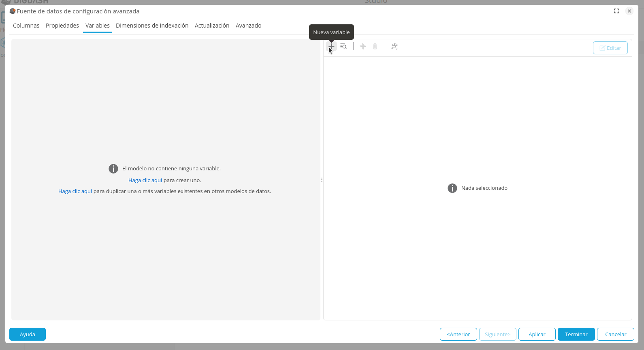
Task: Select the Dimensiones de indexación tab
Action: pos(152,26)
